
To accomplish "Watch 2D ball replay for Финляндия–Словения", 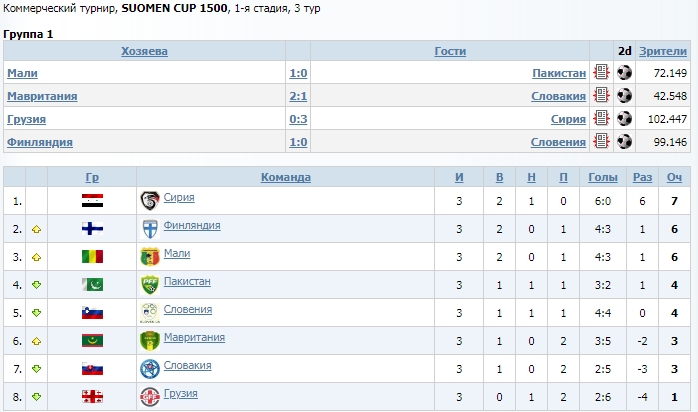I will (x=625, y=142).
